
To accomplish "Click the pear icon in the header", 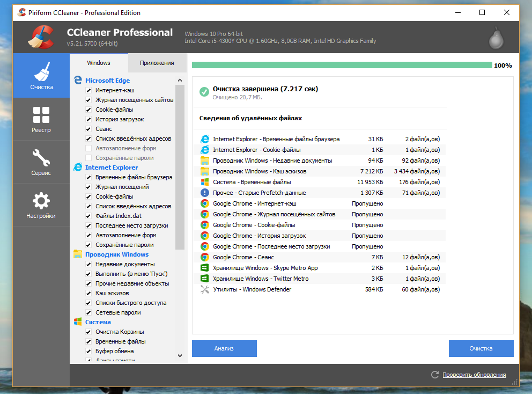I will pyautogui.click(x=496, y=38).
